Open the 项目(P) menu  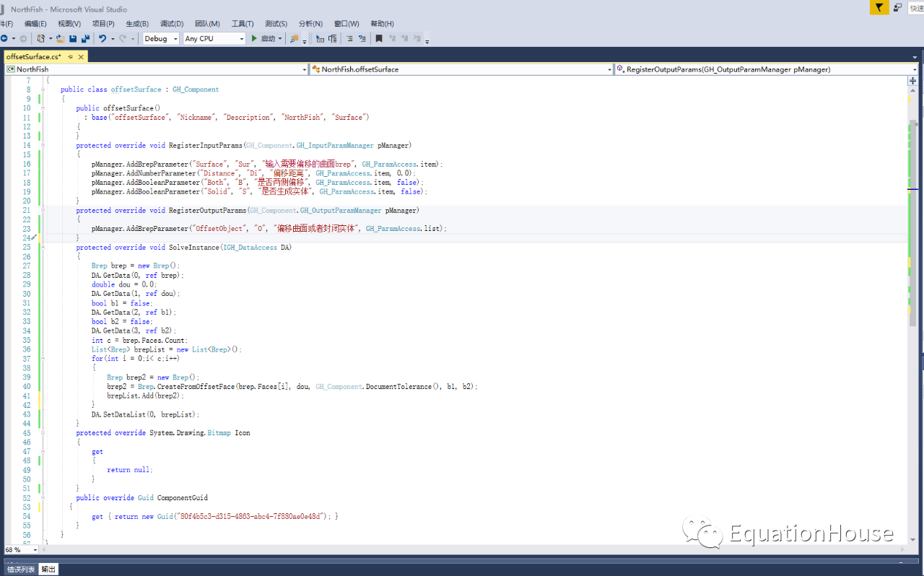103,24
